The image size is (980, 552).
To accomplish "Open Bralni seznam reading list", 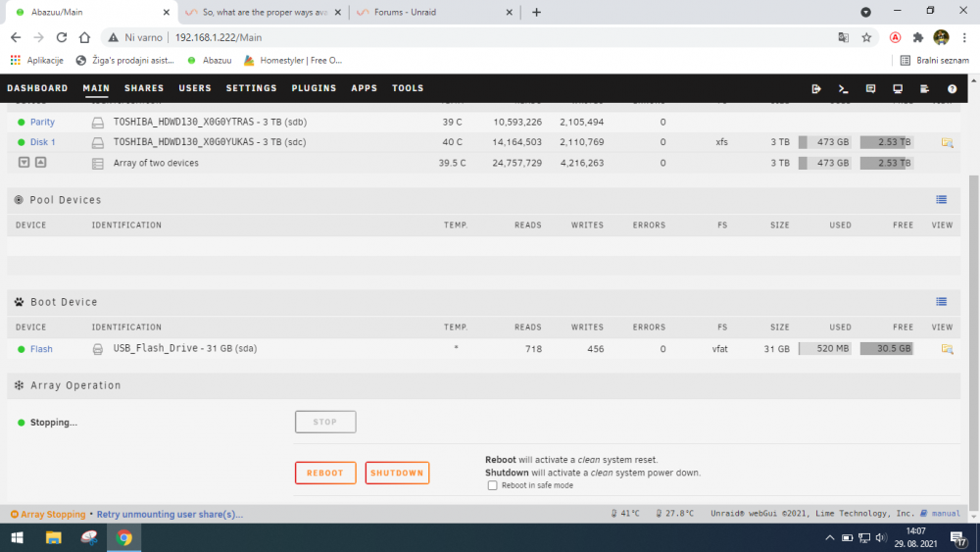I will point(934,61).
